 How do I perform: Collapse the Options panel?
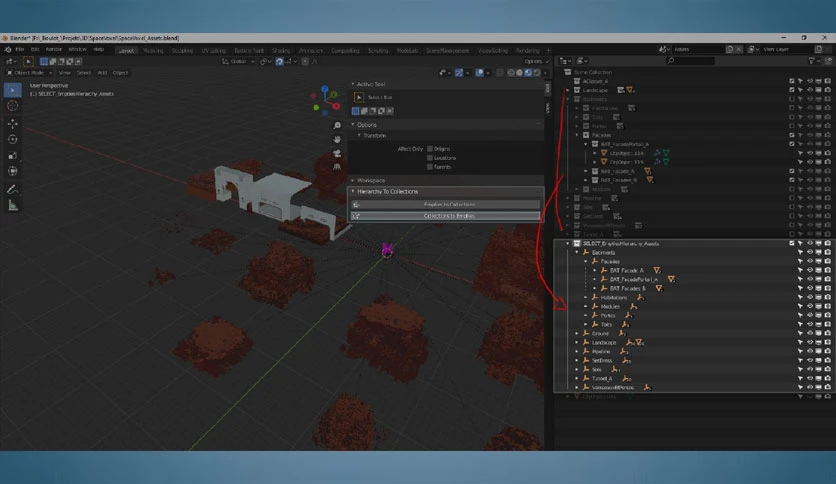(353, 125)
